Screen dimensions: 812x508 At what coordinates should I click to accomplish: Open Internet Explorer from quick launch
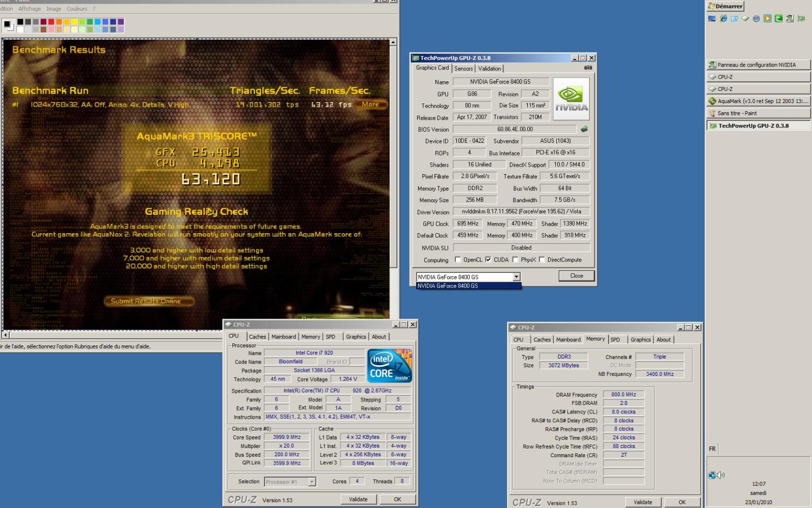point(723,19)
